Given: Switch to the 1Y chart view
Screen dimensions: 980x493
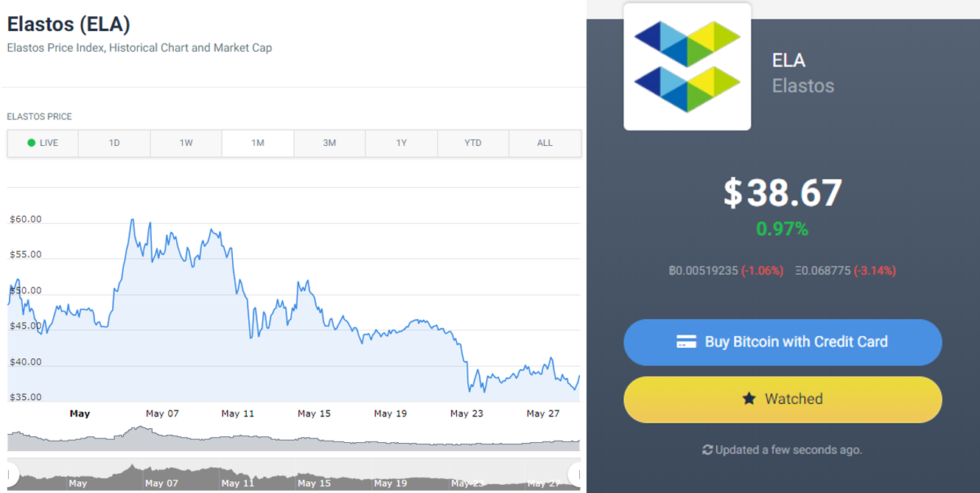Looking at the screenshot, I should [x=401, y=143].
